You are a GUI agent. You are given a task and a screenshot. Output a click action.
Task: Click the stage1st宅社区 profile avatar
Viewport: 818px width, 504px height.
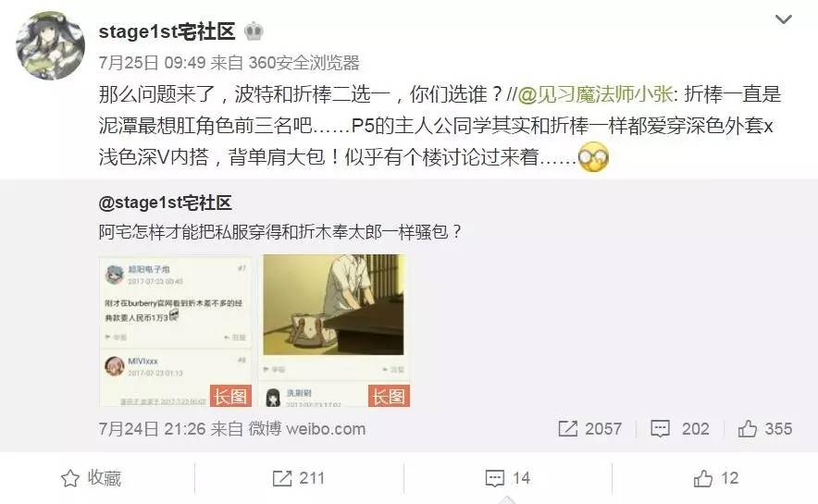pyautogui.click(x=50, y=45)
